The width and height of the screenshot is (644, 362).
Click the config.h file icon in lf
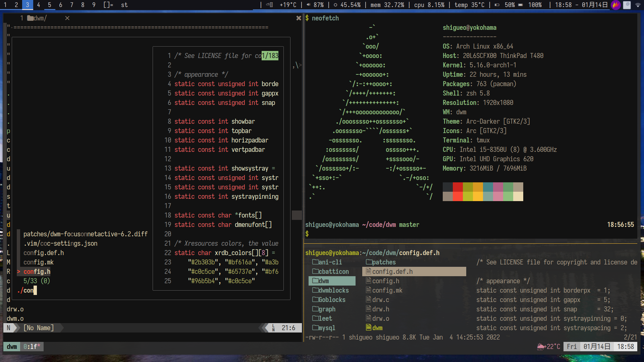(369, 281)
